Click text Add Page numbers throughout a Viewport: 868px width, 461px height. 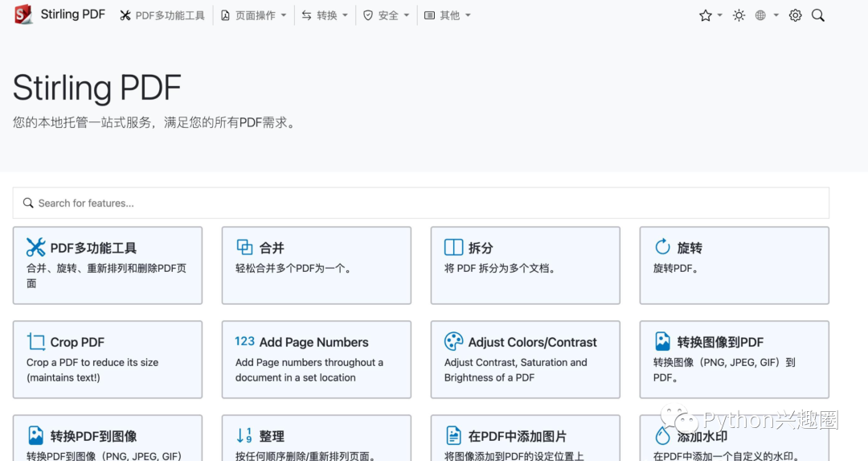[x=309, y=362]
